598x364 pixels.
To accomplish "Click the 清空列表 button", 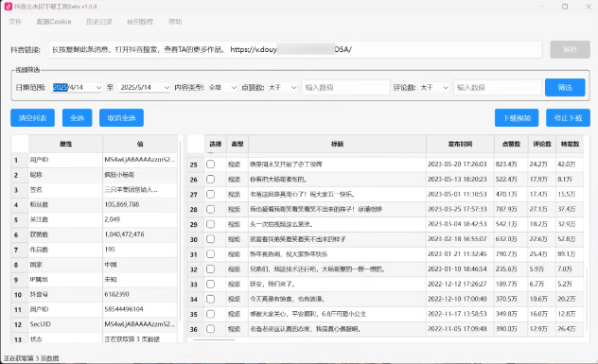I will (x=32, y=118).
